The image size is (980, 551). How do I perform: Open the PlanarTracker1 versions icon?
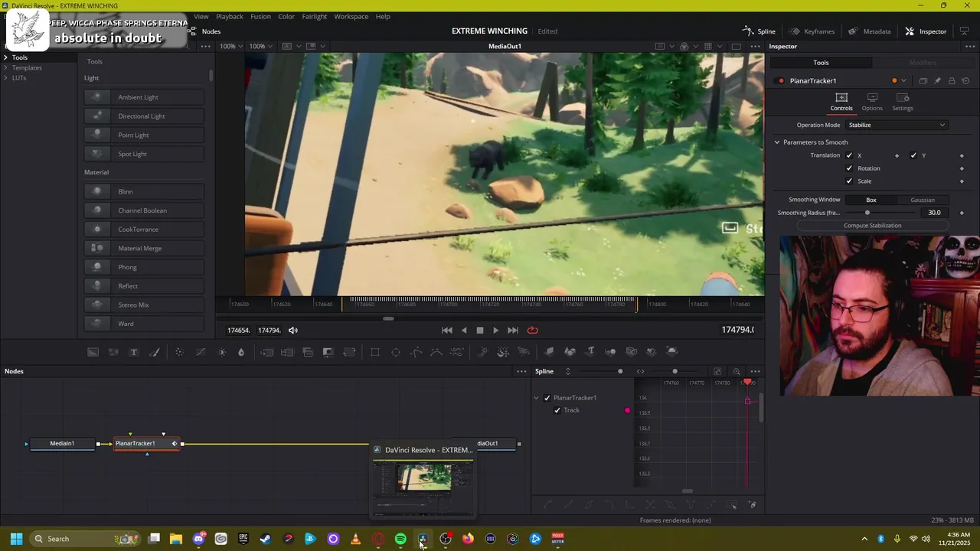[923, 80]
